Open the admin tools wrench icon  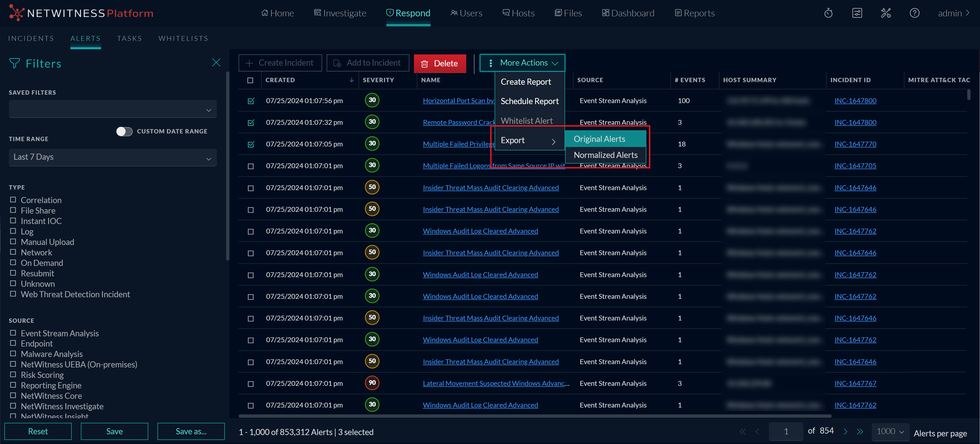(x=886, y=13)
